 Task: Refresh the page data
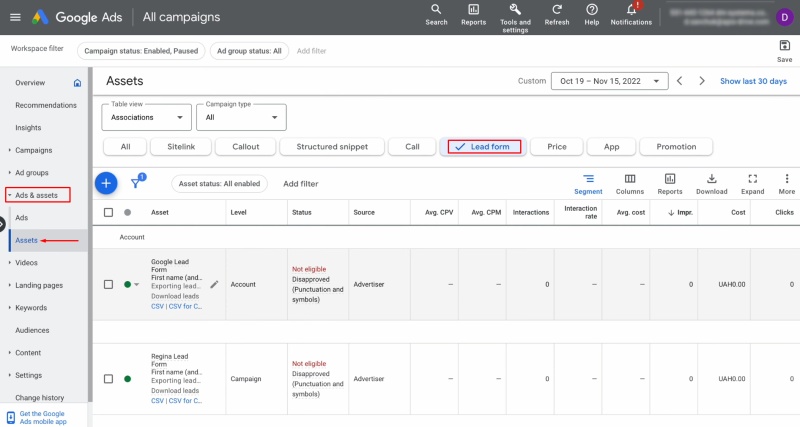tap(557, 15)
